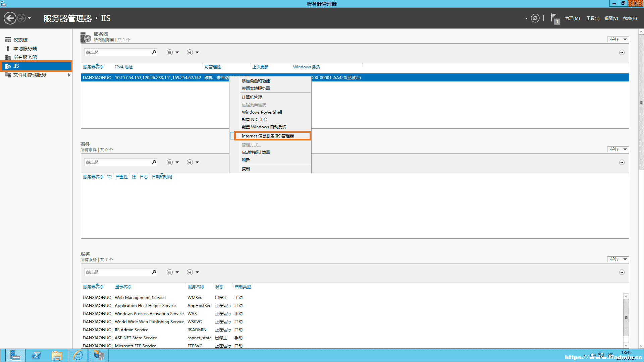Image resolution: width=644 pixels, height=362 pixels.
Task: Select the World Wide Web Publishing Service row
Action: pyautogui.click(x=352, y=322)
